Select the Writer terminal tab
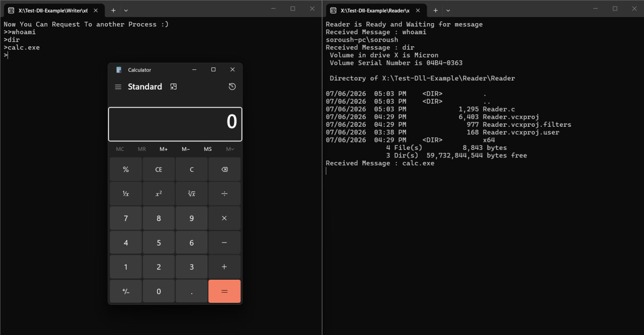 pos(54,10)
